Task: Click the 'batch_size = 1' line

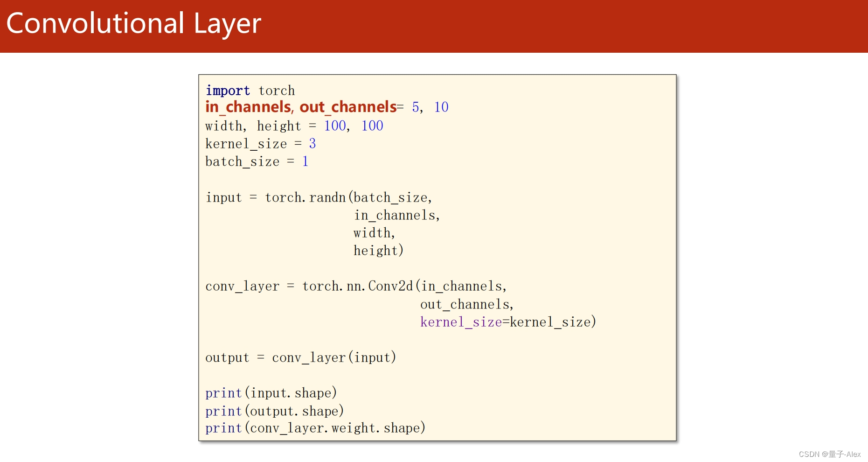Action: coord(257,161)
